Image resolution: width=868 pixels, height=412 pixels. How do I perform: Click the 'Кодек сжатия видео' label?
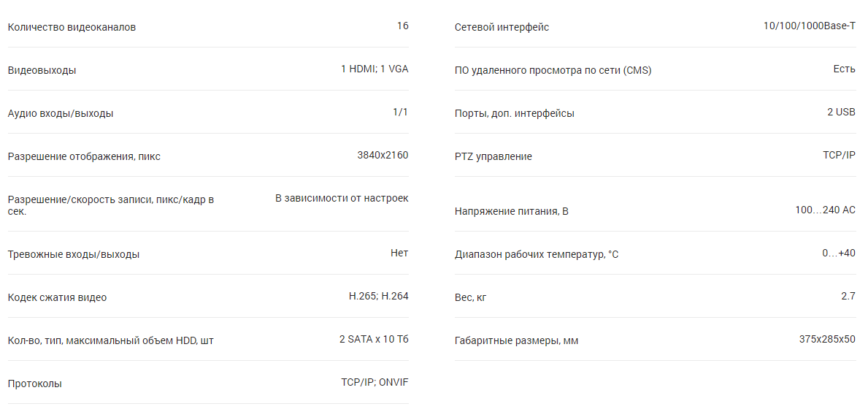click(x=58, y=298)
